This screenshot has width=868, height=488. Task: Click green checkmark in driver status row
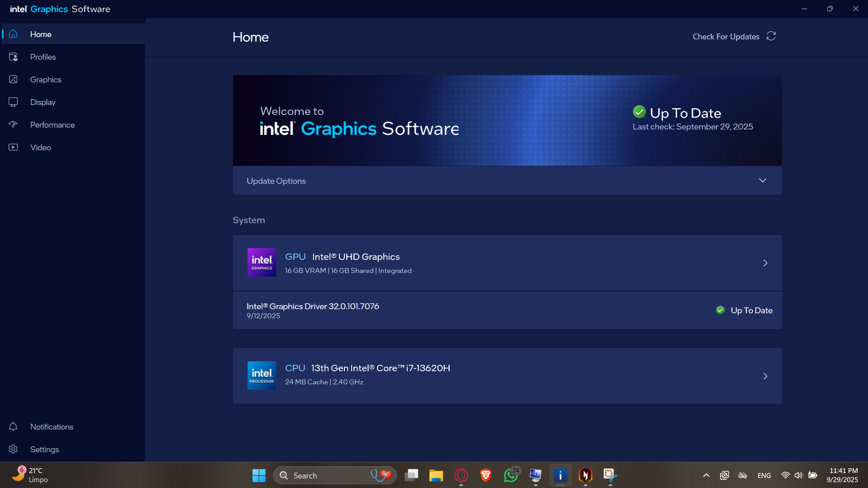720,310
